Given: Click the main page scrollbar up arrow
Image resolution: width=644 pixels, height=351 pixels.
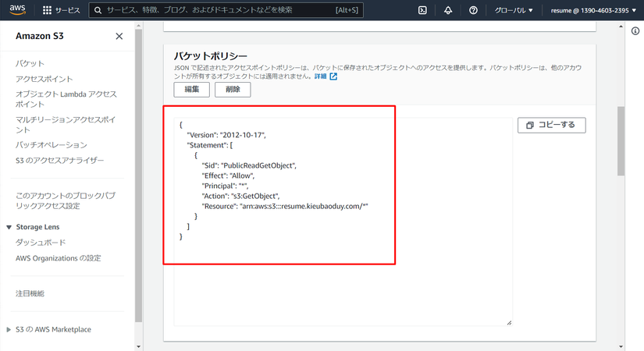Looking at the screenshot, I should [621, 26].
